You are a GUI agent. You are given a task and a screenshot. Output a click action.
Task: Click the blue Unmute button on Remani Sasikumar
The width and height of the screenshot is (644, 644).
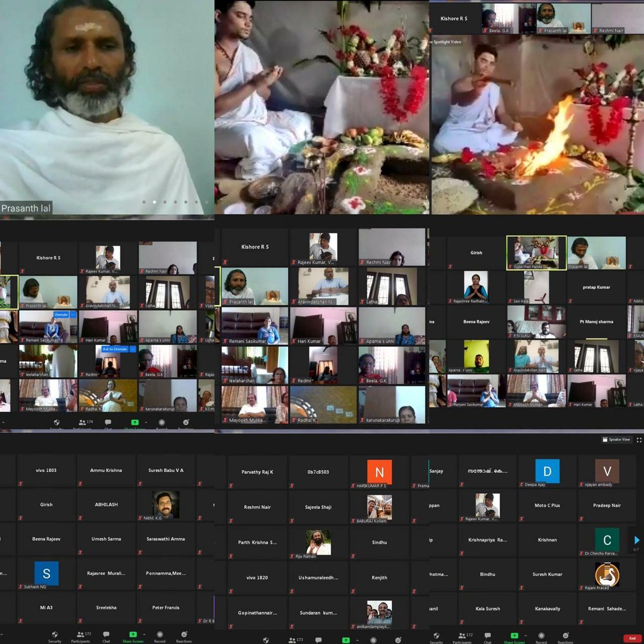coord(61,314)
